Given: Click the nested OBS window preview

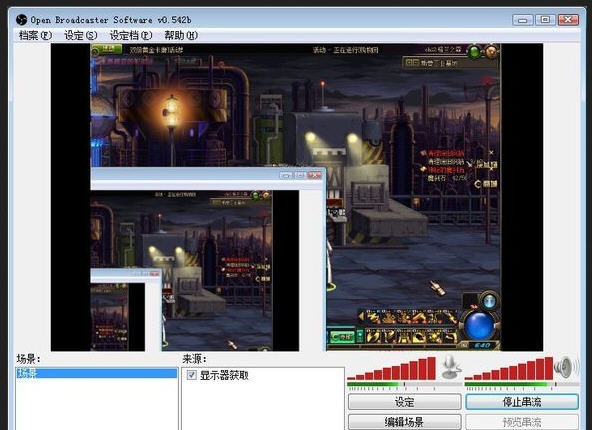Looking at the screenshot, I should (x=207, y=260).
